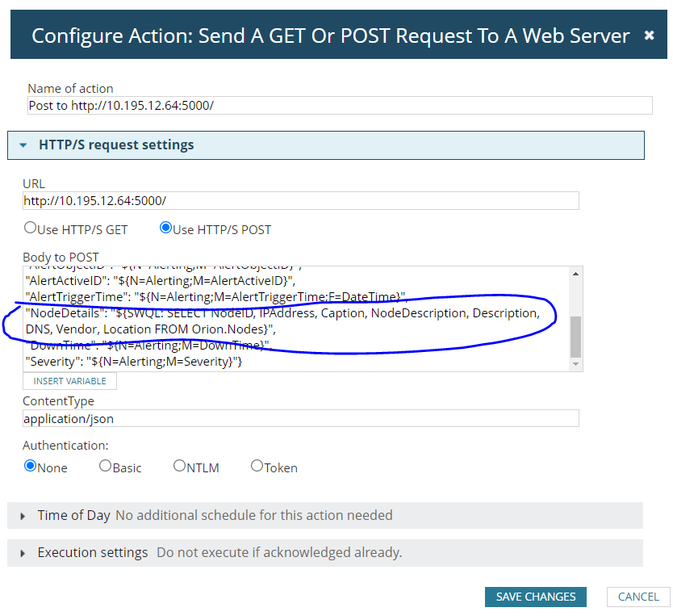This screenshot has height=616, width=673.
Task: Click the Insert Variable button
Action: [x=69, y=381]
